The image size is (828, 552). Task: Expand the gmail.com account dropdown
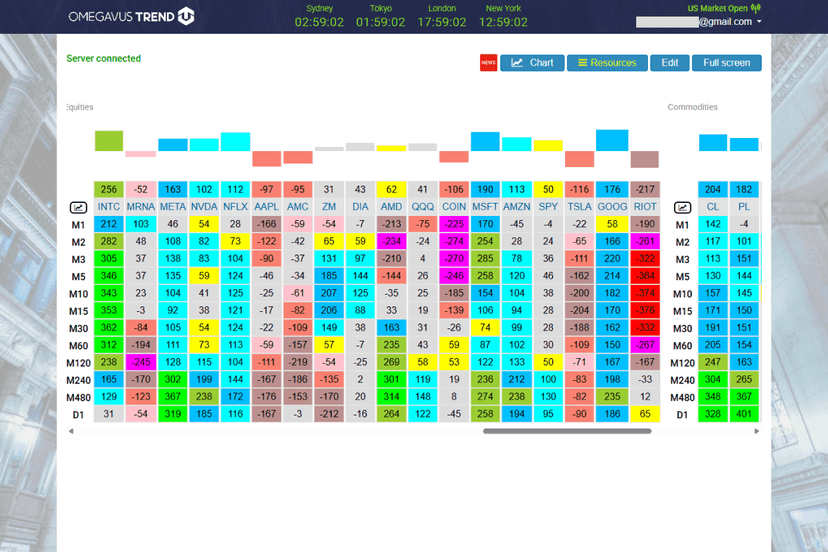(759, 22)
